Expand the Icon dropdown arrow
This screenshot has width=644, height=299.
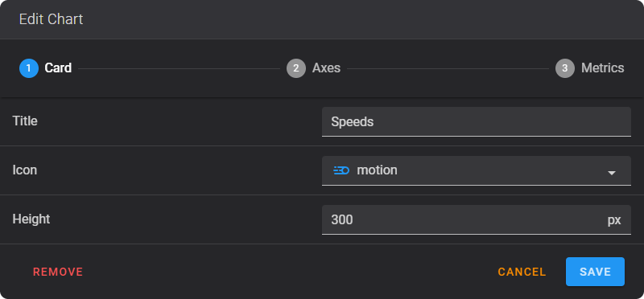(x=612, y=173)
